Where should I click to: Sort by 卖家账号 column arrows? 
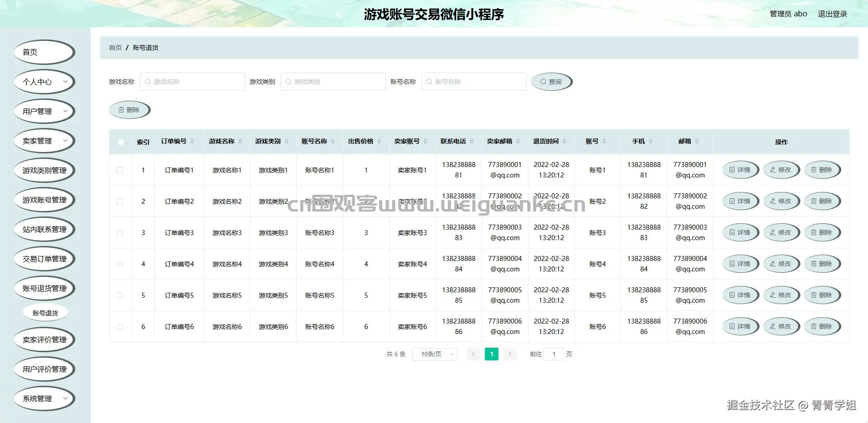425,141
